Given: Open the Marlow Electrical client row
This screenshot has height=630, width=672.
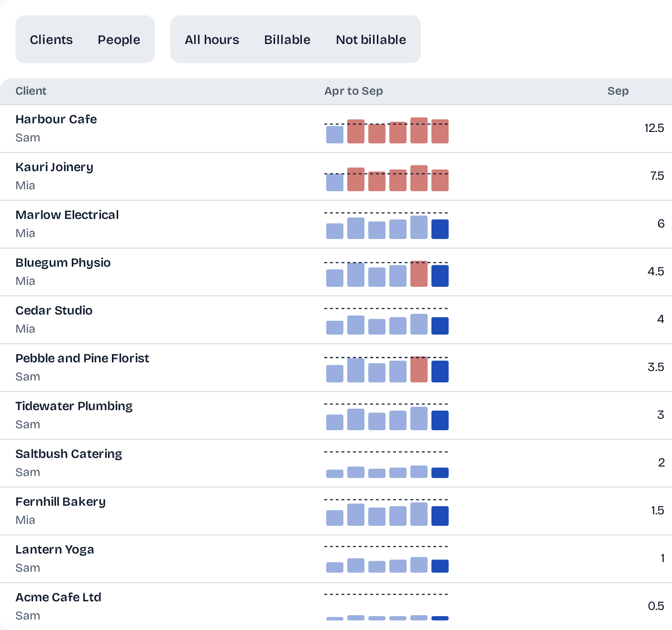Looking at the screenshot, I should pos(336,225).
